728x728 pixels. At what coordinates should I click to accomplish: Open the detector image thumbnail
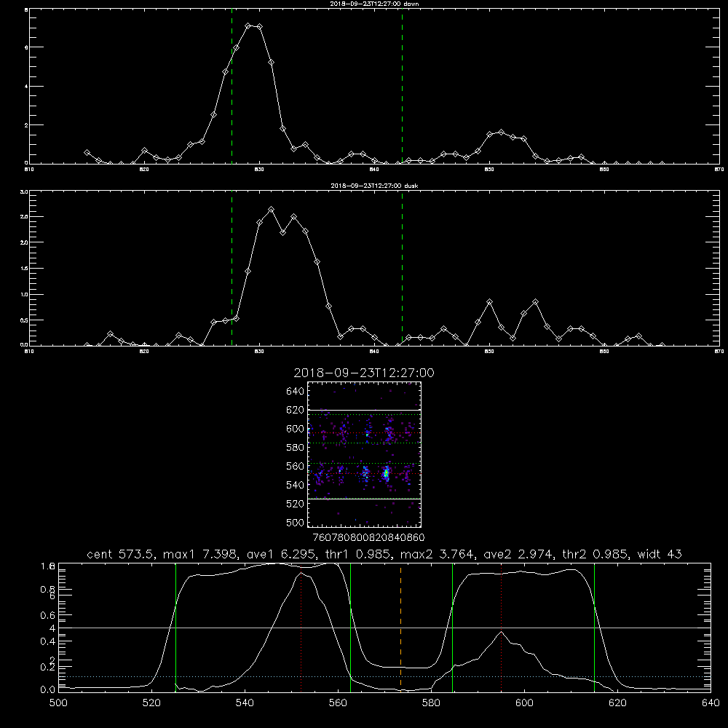point(365,454)
